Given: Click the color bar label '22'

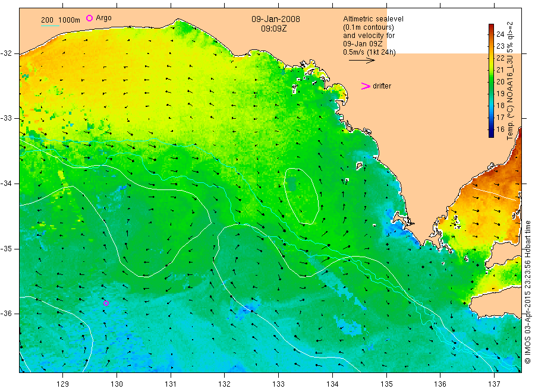Looking at the screenshot, I should point(500,58).
